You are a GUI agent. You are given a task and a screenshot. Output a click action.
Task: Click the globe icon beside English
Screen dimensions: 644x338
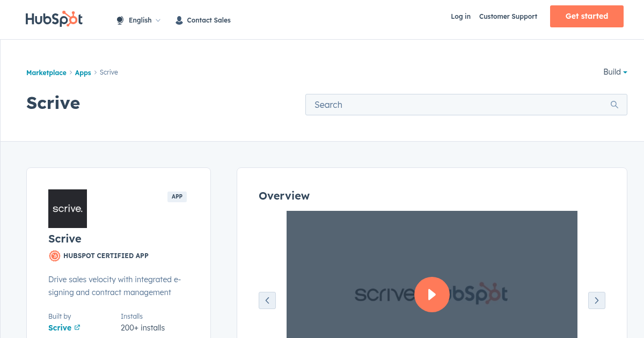[119, 20]
